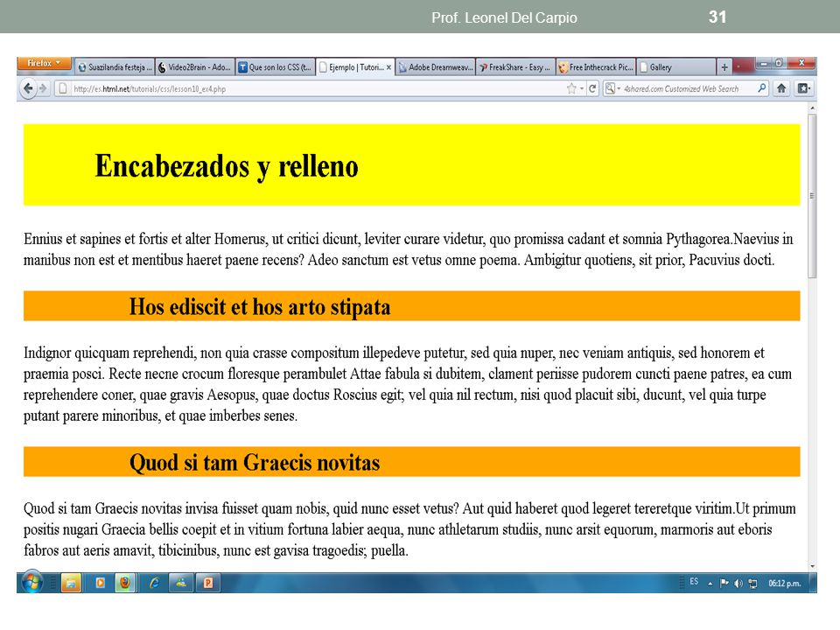
Task: Open Windows Explorer from the taskbar
Action: coord(71,583)
